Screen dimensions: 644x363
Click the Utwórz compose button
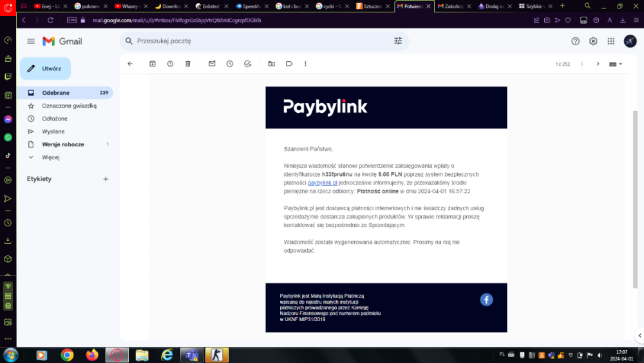45,68
